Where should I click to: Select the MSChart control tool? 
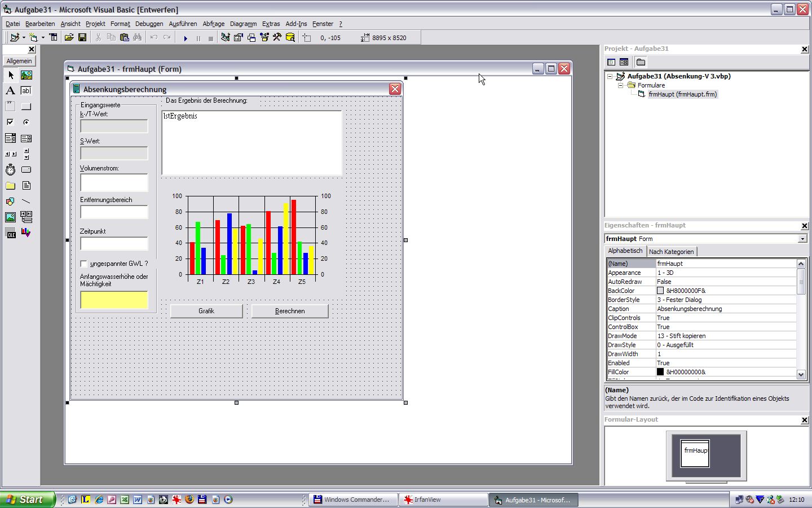27,233
